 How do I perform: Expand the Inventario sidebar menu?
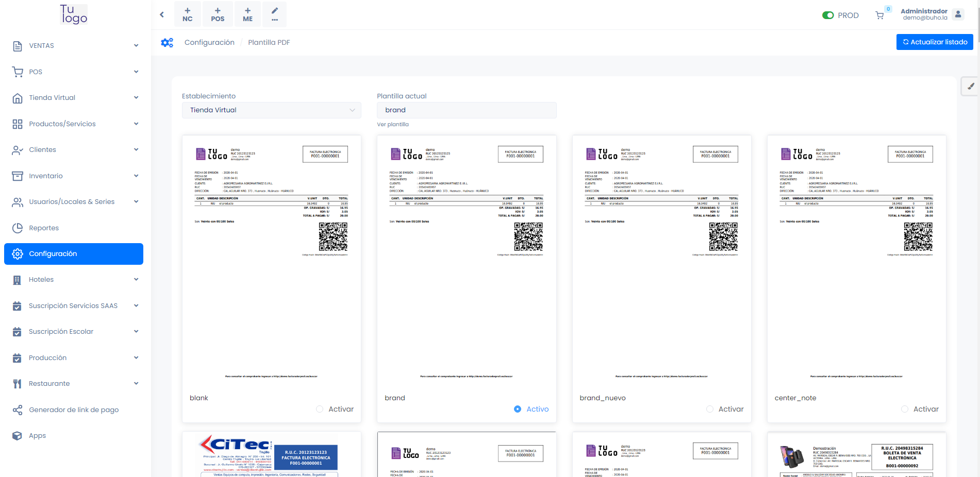point(76,176)
